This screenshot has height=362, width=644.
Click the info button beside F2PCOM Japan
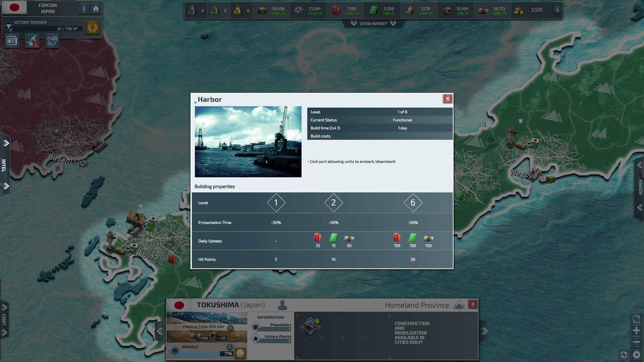coord(84,9)
